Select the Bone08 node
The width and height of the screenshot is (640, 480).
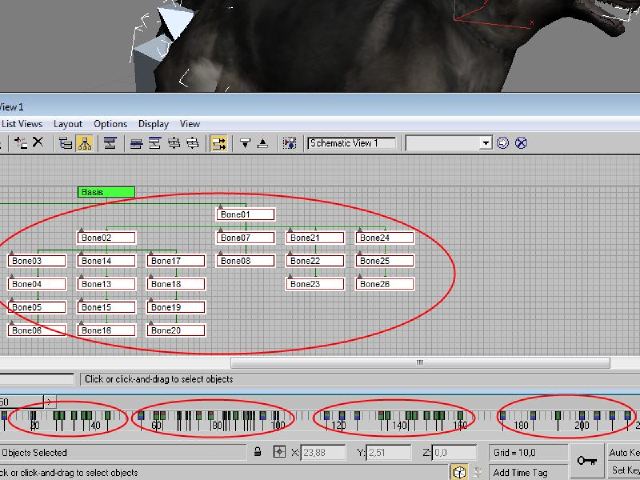pyautogui.click(x=246, y=261)
